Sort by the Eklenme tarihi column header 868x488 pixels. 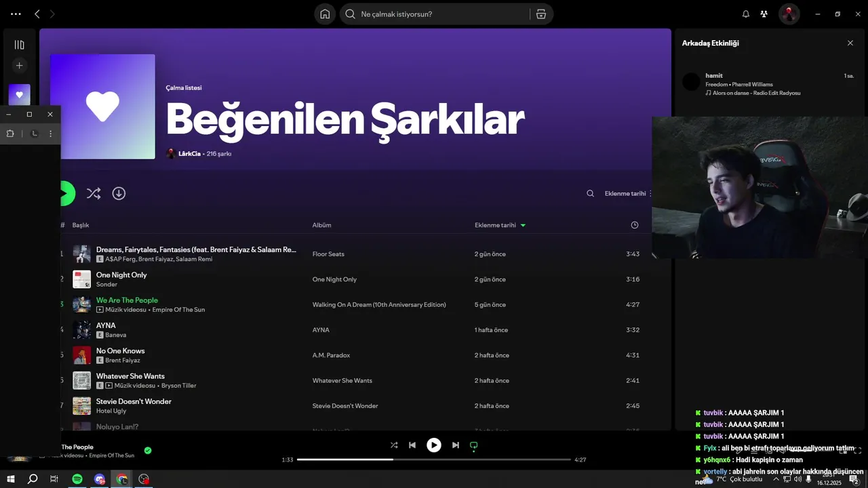coord(495,225)
